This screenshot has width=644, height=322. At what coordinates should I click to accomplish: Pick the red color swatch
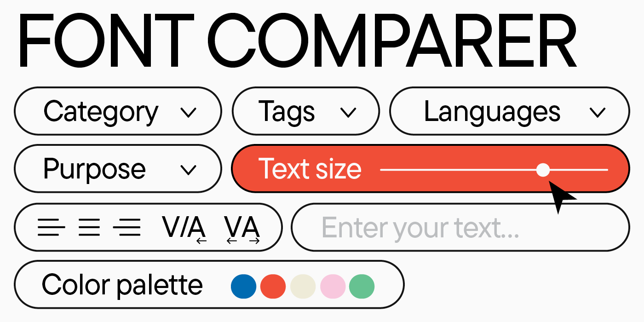tap(273, 286)
